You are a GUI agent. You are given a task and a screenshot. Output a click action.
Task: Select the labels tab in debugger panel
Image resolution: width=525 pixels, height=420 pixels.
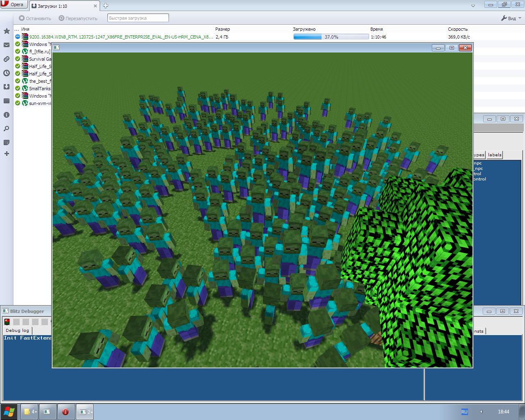tap(494, 155)
